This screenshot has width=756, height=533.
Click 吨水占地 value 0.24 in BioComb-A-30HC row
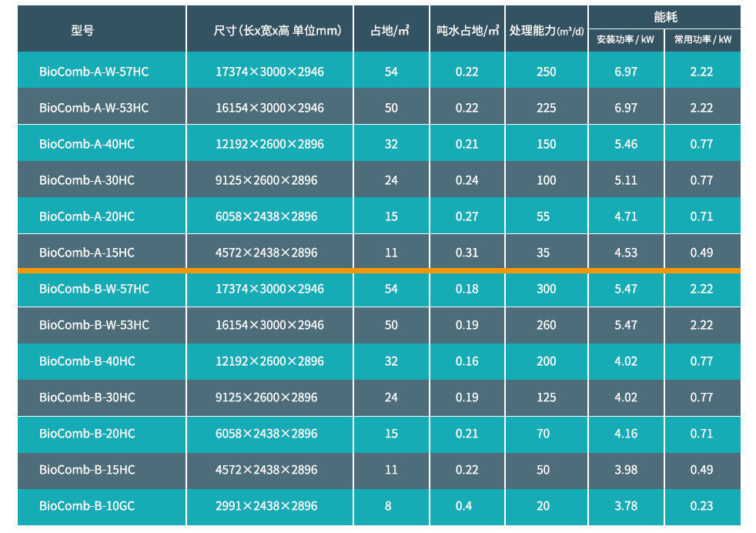467,180
